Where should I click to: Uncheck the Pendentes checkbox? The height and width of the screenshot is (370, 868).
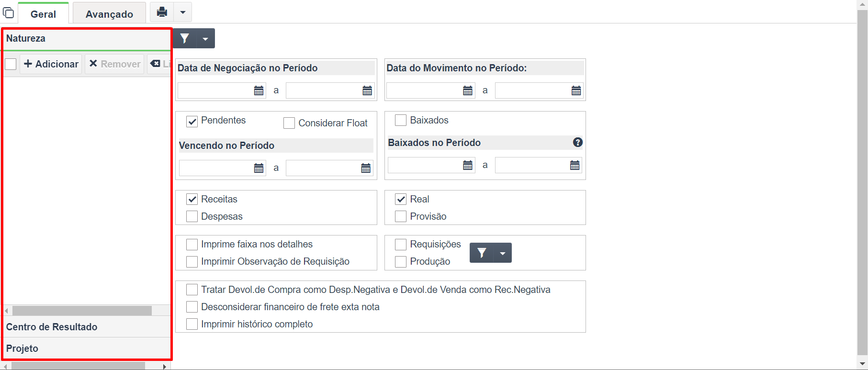(192, 121)
